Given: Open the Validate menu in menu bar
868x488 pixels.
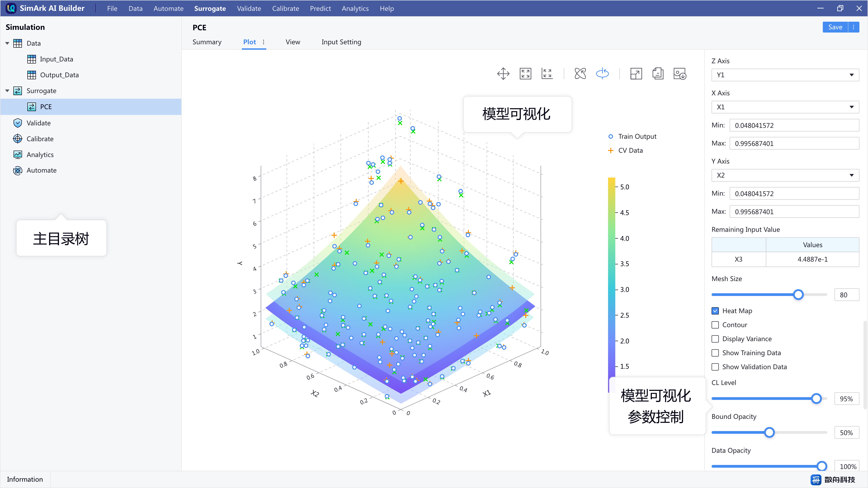Looking at the screenshot, I should pos(249,8).
